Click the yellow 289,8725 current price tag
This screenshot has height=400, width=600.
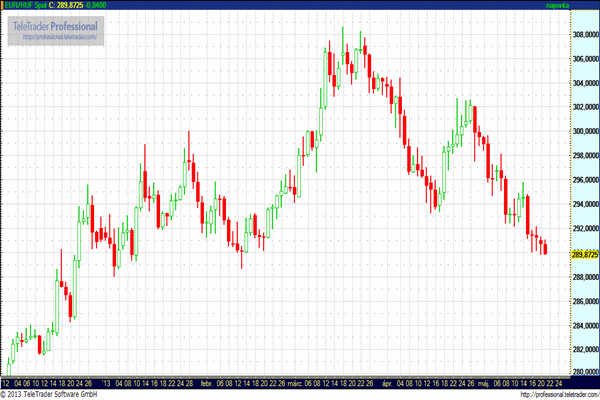583,255
